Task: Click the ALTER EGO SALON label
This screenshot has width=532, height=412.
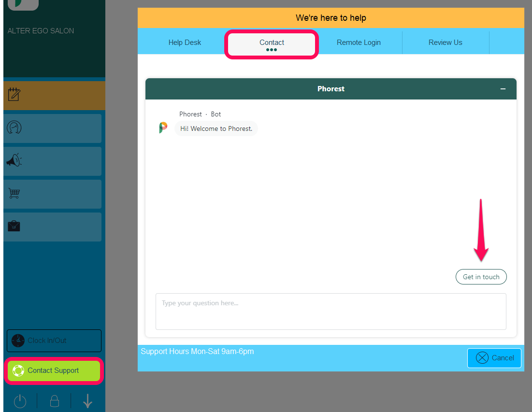Action: (x=41, y=31)
